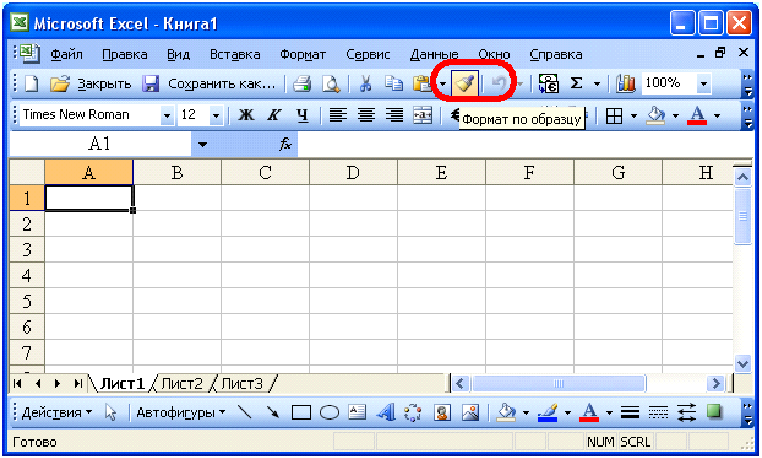Viewport: 762px width, 458px height.
Task: Click the Cut scissors icon
Action: tap(365, 84)
